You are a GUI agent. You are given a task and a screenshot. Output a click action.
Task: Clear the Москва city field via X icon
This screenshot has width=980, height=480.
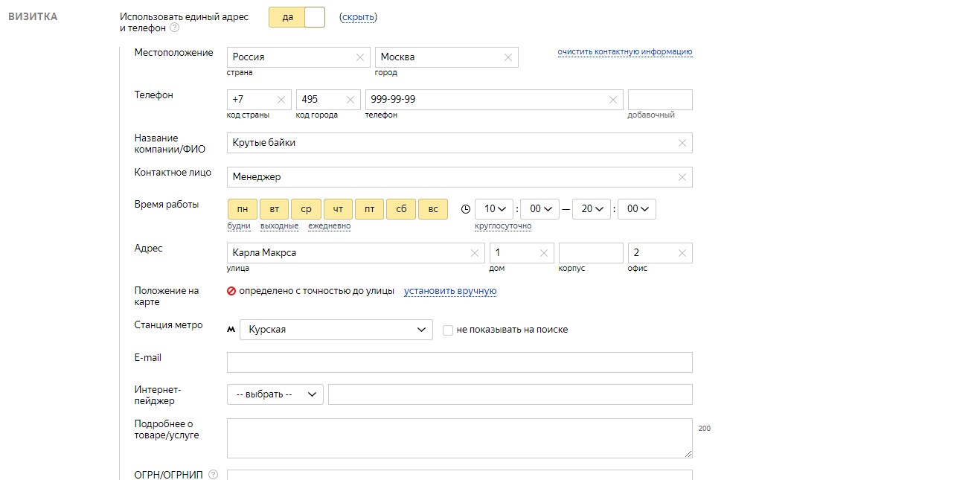tap(508, 57)
